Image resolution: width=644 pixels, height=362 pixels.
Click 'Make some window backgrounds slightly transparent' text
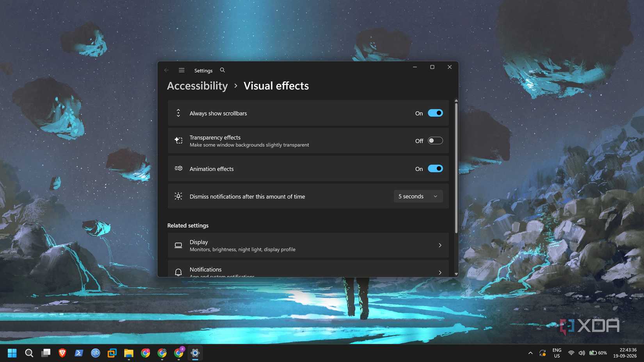[x=249, y=145]
